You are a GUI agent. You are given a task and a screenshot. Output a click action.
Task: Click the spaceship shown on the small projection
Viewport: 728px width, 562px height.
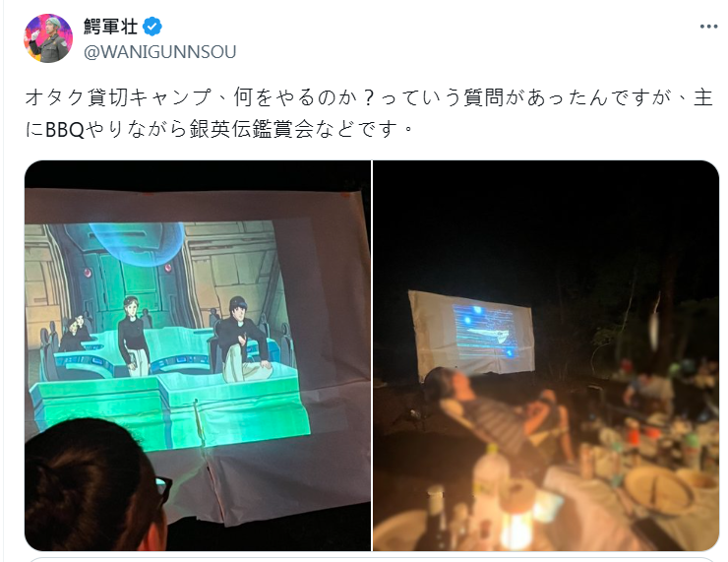[488, 332]
